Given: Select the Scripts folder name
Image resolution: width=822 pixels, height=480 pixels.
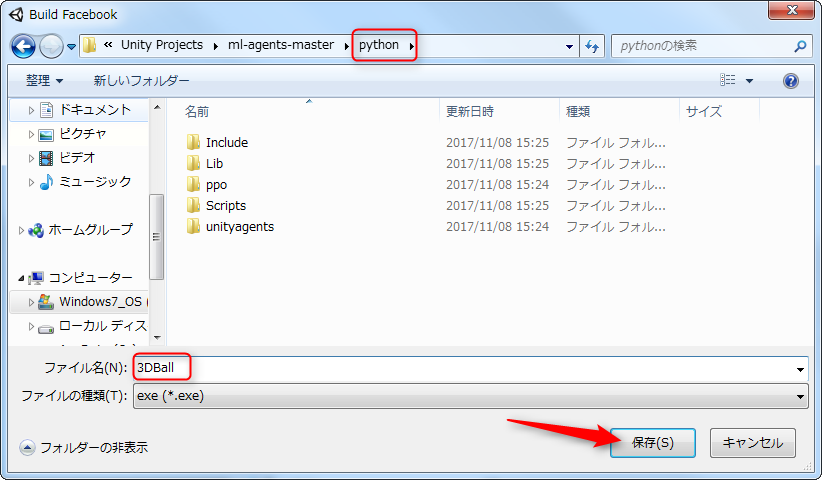Looking at the screenshot, I should point(226,206).
